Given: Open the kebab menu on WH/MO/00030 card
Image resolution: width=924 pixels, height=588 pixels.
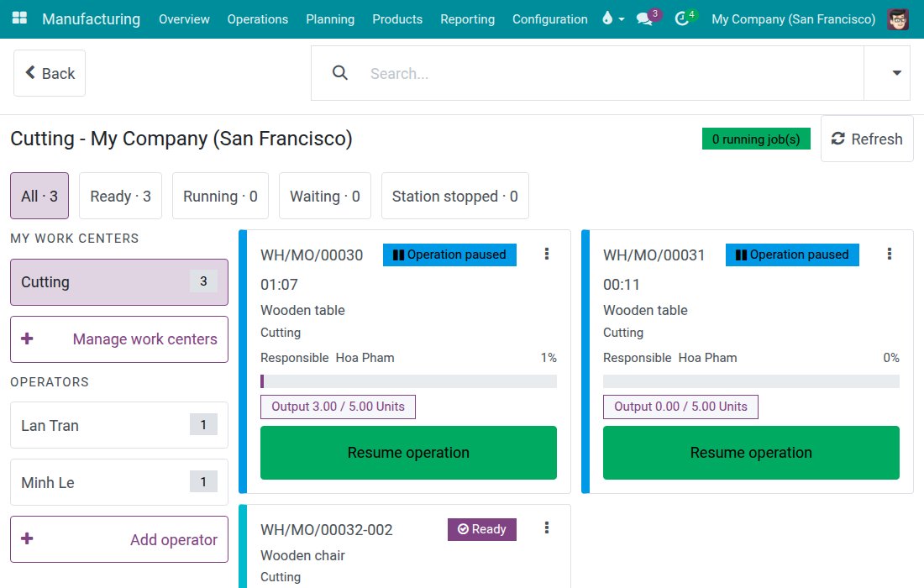Looking at the screenshot, I should tap(547, 254).
